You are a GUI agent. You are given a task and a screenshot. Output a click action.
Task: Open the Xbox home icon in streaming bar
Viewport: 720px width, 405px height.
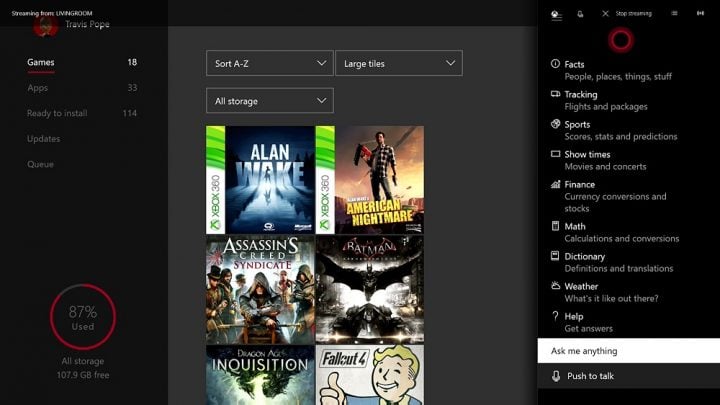[556, 15]
